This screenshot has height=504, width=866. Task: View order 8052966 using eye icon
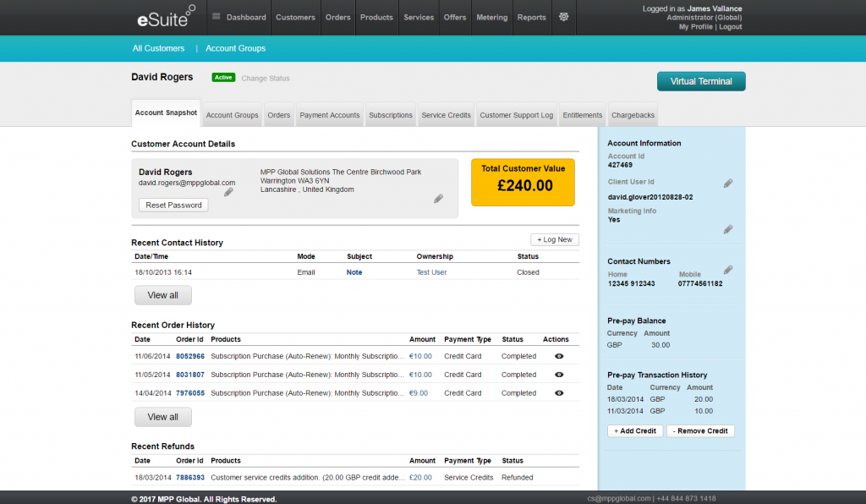click(x=558, y=356)
